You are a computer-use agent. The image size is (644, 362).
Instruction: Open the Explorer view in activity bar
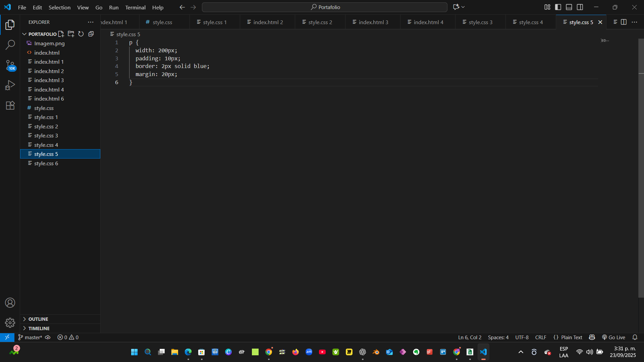pyautogui.click(x=10, y=24)
